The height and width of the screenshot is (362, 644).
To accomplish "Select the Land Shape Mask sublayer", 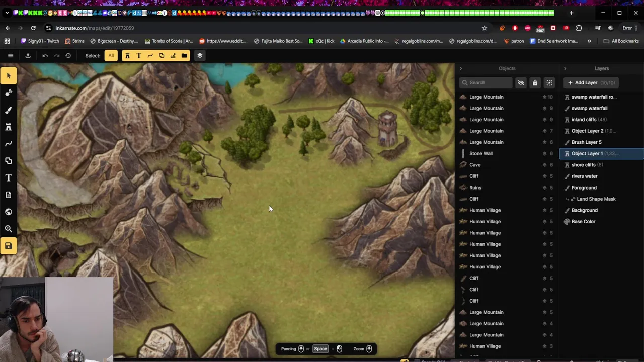I will [601, 199].
